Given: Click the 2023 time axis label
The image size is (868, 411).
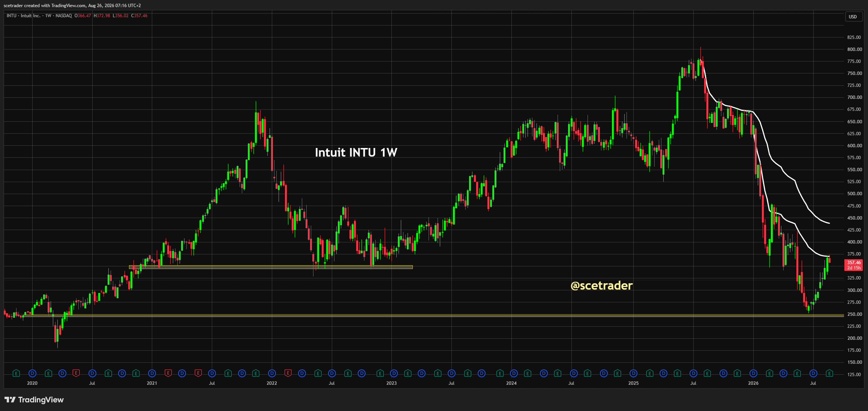Looking at the screenshot, I should click(x=391, y=383).
